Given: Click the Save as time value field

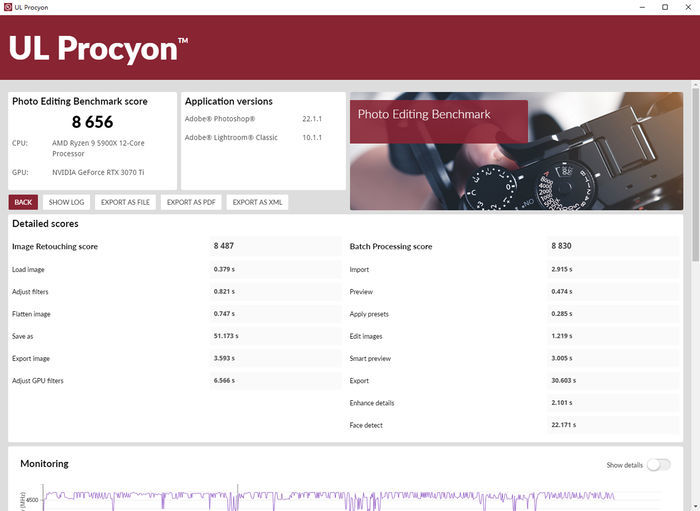Looking at the screenshot, I should point(275,336).
